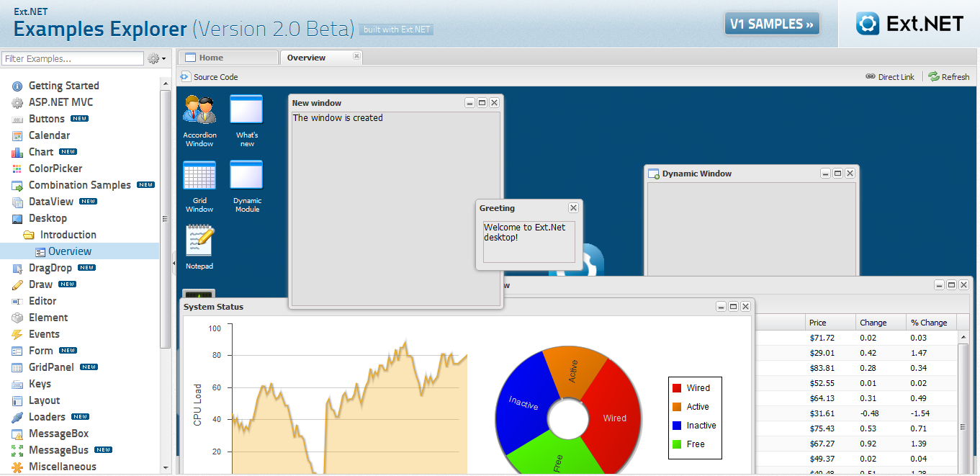Viewport: 980px width, 476px height.
Task: Click the Inactive blue legend swatch
Action: pos(677,426)
